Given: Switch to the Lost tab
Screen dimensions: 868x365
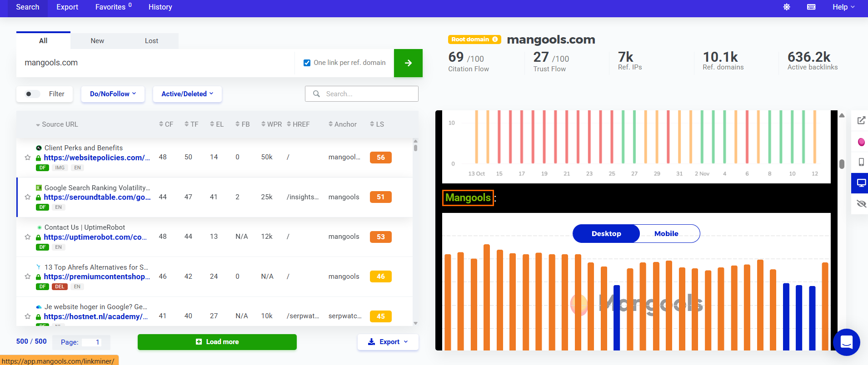Looking at the screenshot, I should click(x=151, y=41).
